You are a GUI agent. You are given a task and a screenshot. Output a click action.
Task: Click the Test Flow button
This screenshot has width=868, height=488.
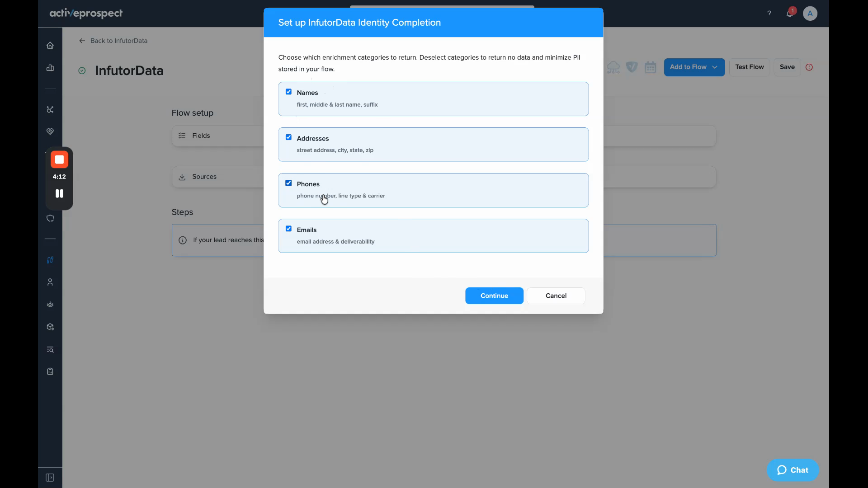(x=749, y=67)
